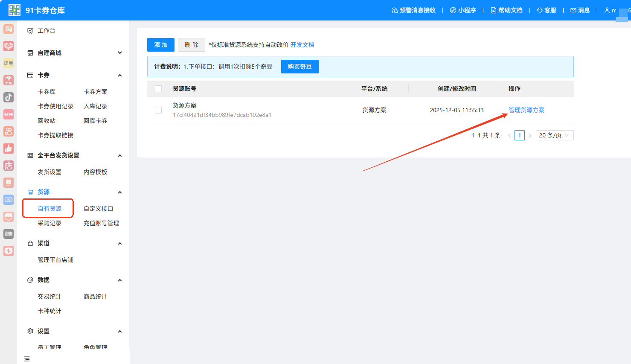Select the Kuaishou camera icon
This screenshot has width=631, height=364.
coord(9,131)
